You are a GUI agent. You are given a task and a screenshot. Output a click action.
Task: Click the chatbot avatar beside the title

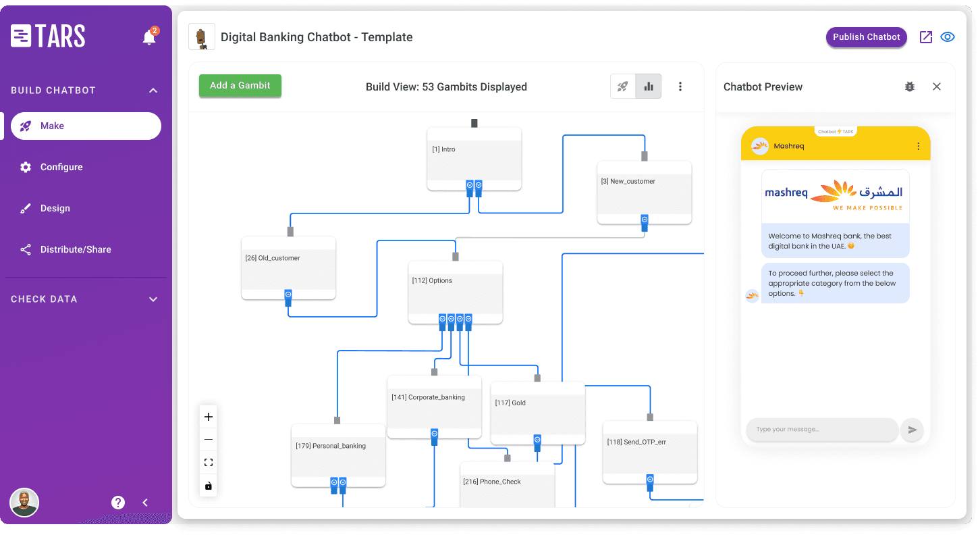201,37
